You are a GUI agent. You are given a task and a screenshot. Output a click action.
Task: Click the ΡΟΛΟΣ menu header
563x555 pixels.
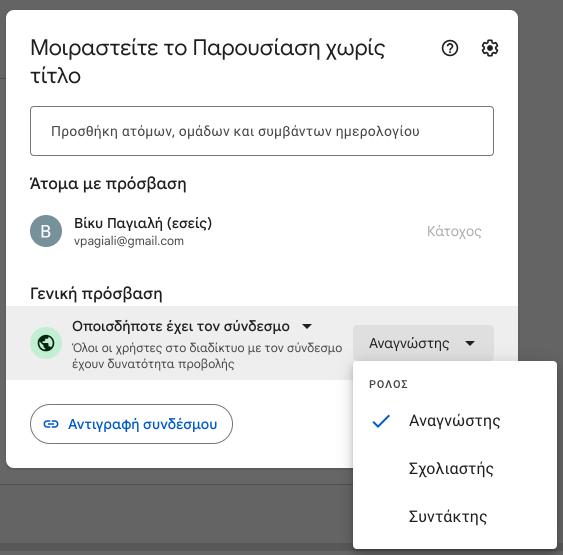(388, 384)
